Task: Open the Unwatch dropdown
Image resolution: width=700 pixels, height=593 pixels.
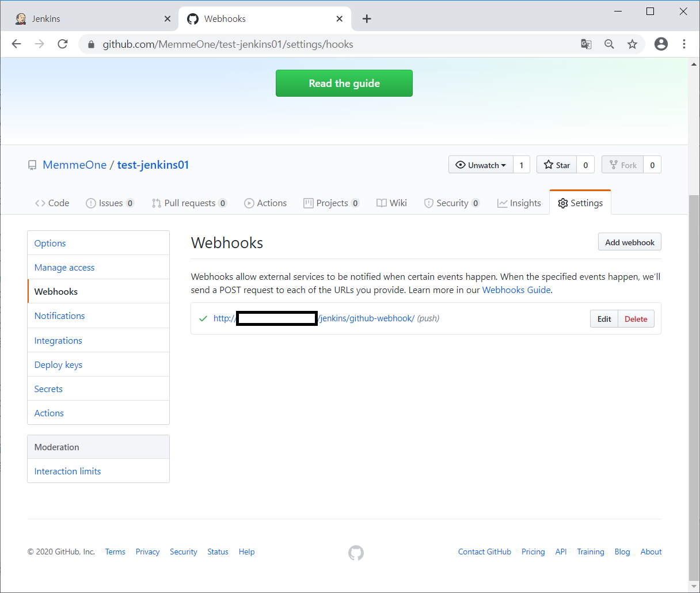Action: tap(481, 165)
